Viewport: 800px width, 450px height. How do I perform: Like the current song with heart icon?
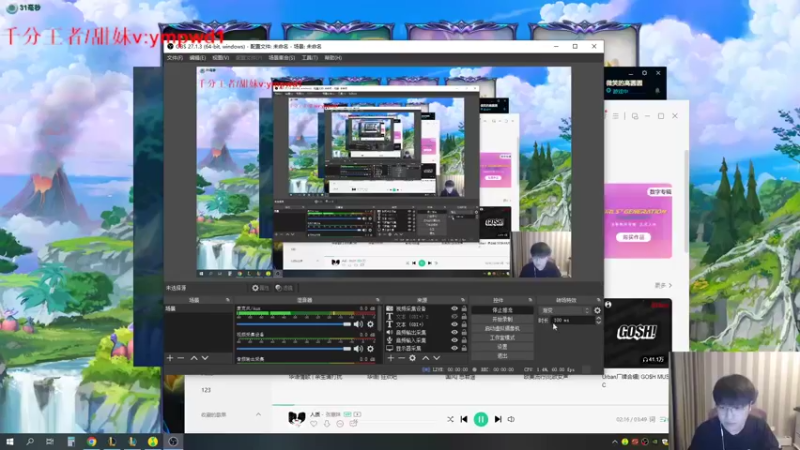[x=314, y=423]
